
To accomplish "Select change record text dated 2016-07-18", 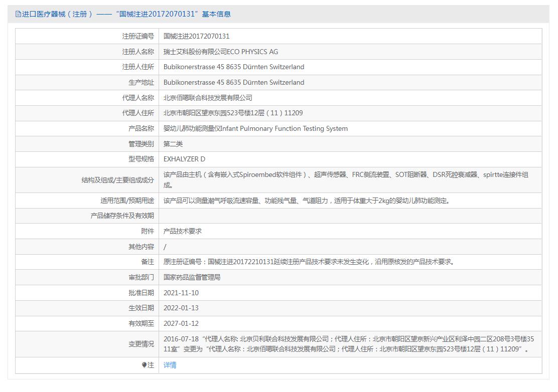I will [x=349, y=344].
